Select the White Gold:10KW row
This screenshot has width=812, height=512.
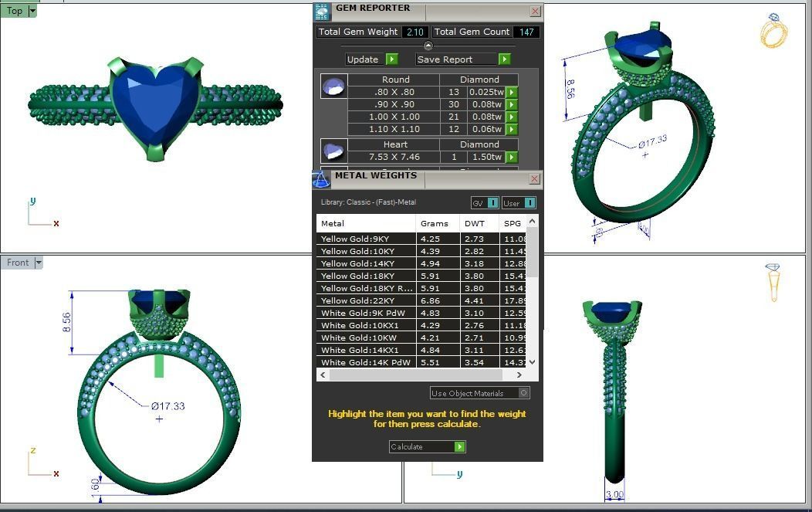coord(421,338)
